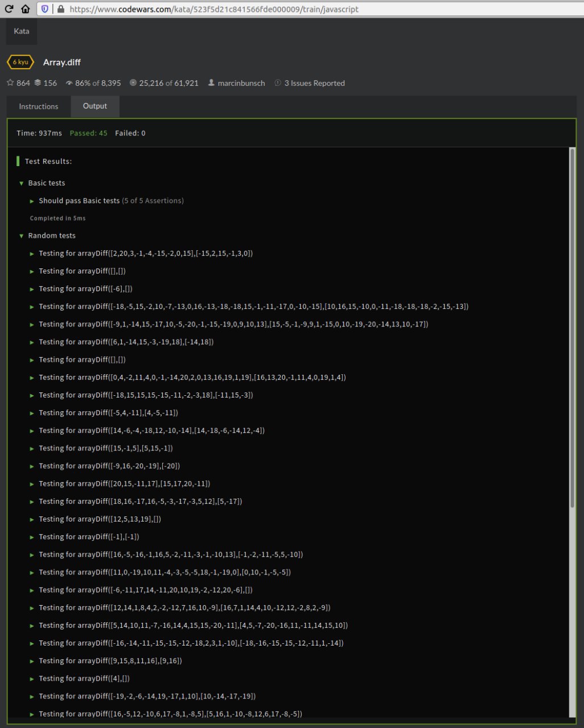Viewport: 584px width, 728px height.
Task: Click row arrayDiff([-18,-5,15,-2,10,-7,-13,0,16,...
Action: 254,307
